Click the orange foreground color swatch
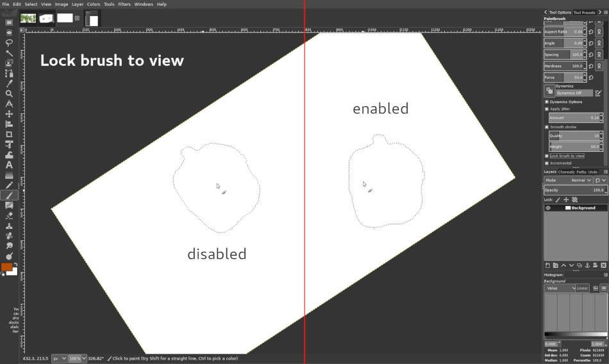 (6, 267)
